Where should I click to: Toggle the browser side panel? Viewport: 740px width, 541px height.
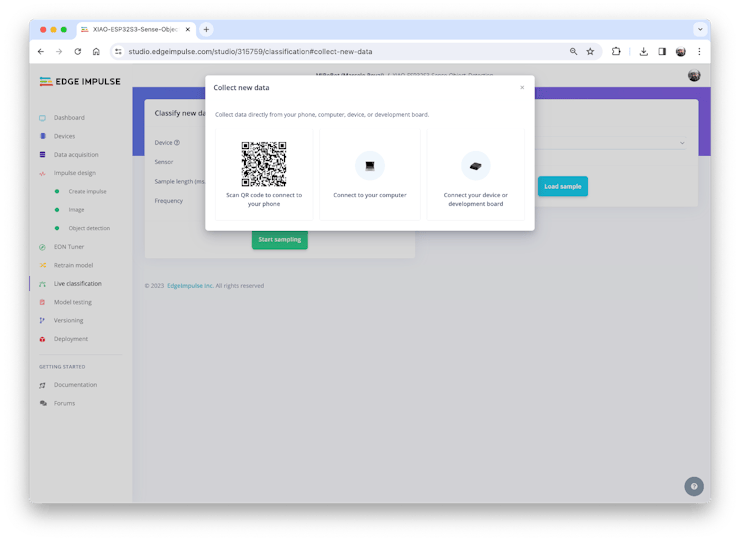click(x=662, y=51)
